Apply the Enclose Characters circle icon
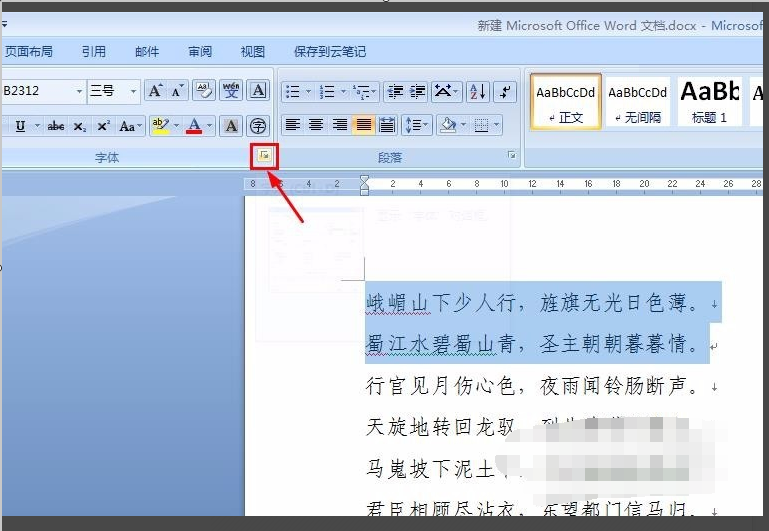The width and height of the screenshot is (769, 531). [x=258, y=126]
